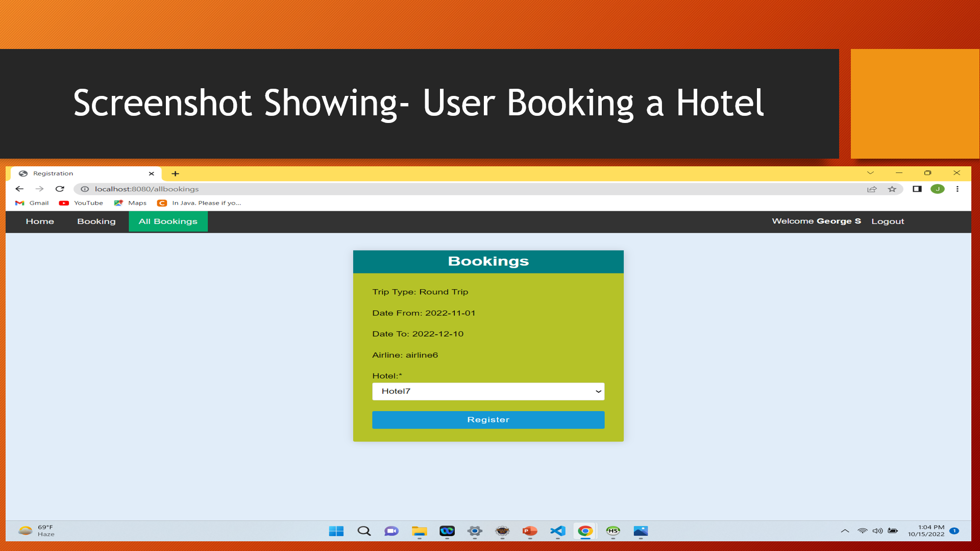
Task: Select All Bookings navigation tab
Action: point(168,221)
